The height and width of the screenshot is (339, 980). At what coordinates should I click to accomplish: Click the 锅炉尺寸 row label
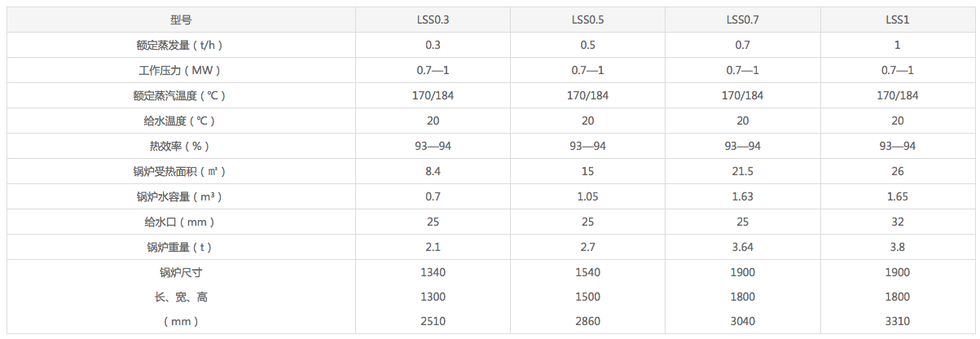[181, 272]
